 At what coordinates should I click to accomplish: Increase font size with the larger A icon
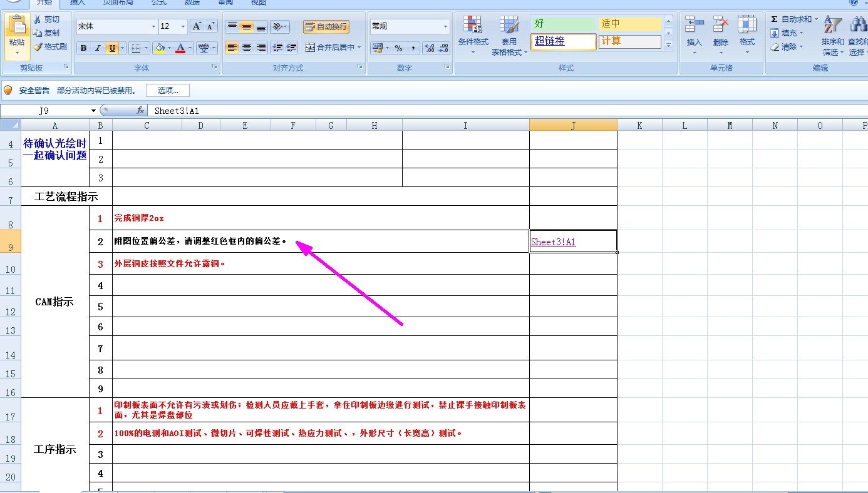[197, 26]
